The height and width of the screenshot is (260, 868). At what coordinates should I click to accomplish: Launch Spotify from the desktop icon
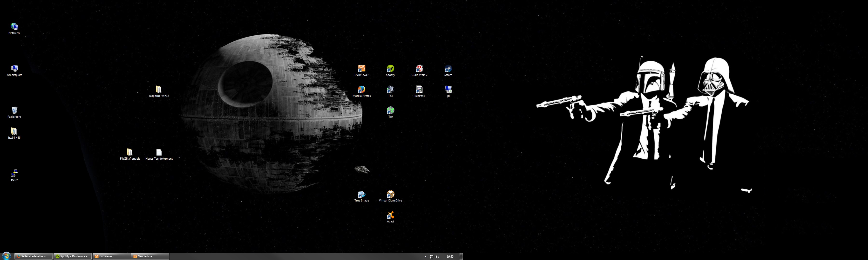click(x=390, y=69)
